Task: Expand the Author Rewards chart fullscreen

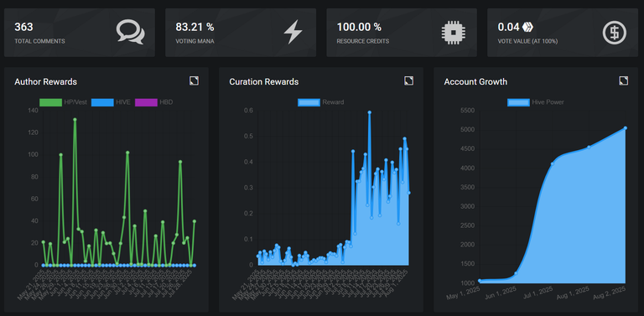Action: [194, 80]
